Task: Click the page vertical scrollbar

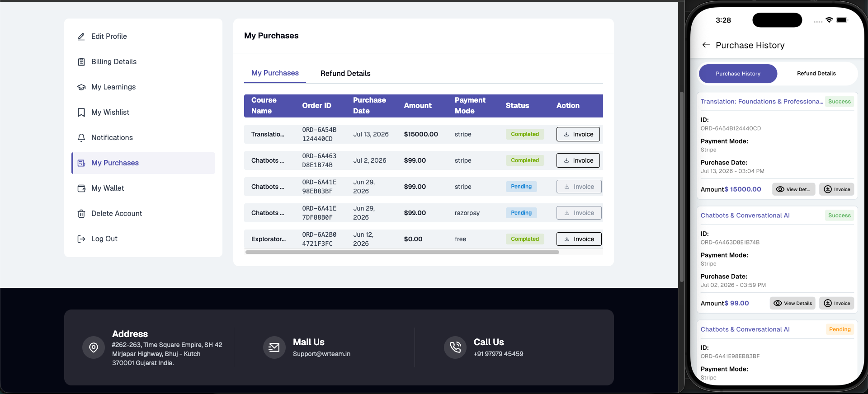Action: tap(681, 187)
